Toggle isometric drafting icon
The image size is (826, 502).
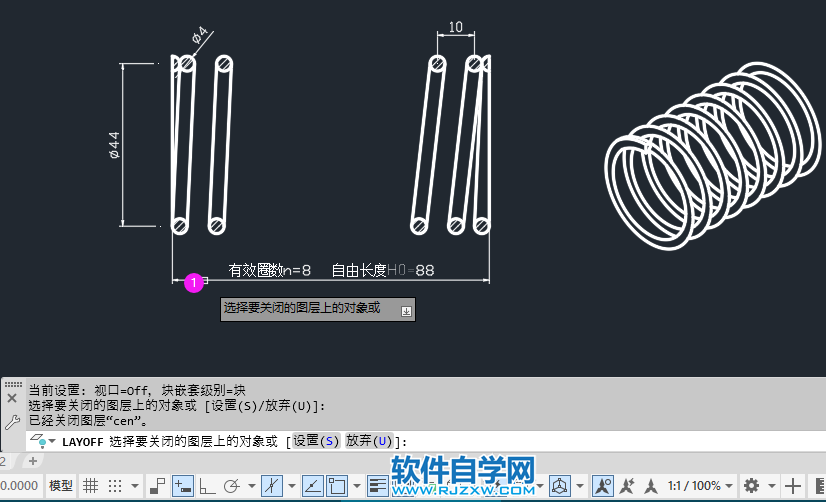point(272,485)
